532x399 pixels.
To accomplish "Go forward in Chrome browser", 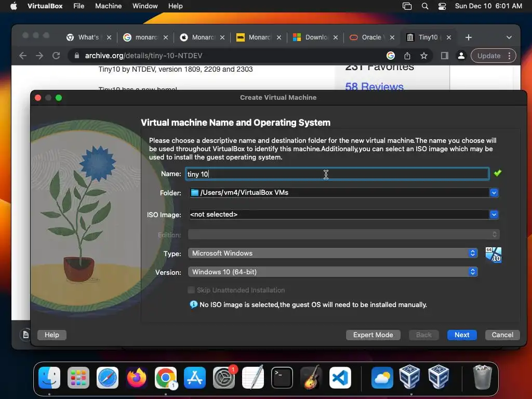I will tap(39, 56).
